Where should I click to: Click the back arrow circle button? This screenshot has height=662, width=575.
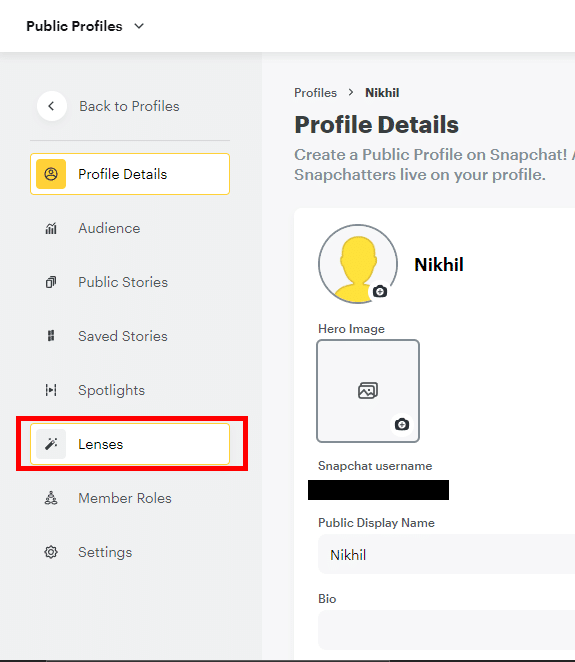[x=52, y=106]
